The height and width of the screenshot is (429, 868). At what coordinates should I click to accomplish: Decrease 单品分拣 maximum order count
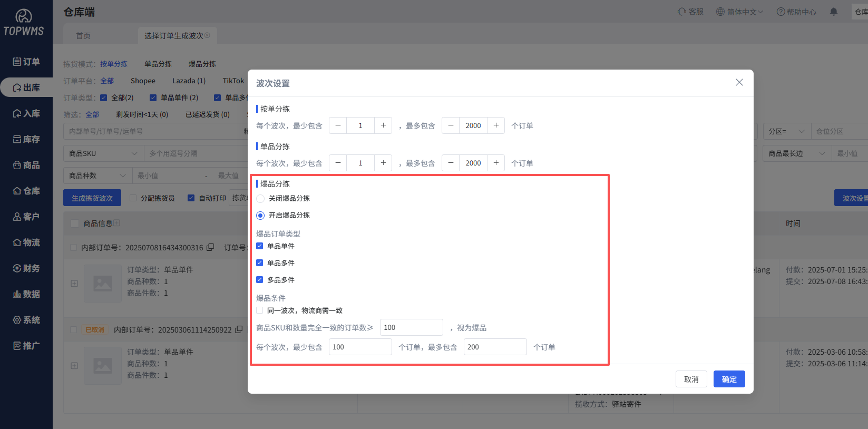tap(451, 163)
